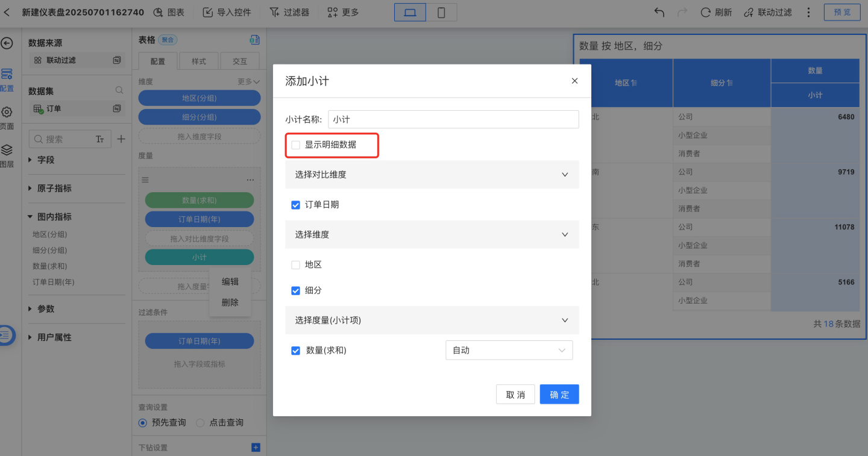Switch to mobile layout view icon
Screen dimensions: 868x456
(x=441, y=13)
